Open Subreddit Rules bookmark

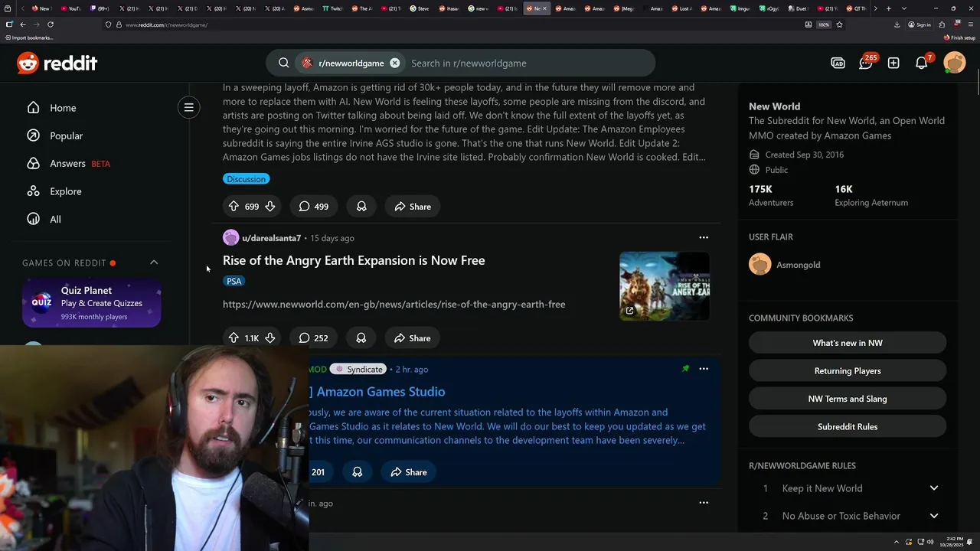[848, 426]
